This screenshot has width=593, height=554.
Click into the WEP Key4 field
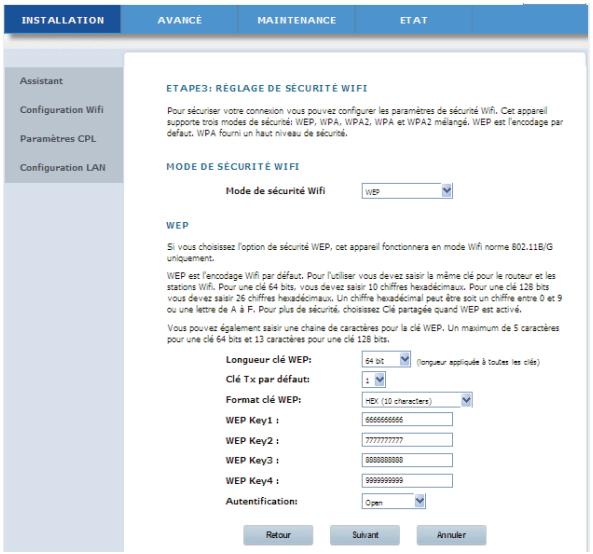[407, 481]
